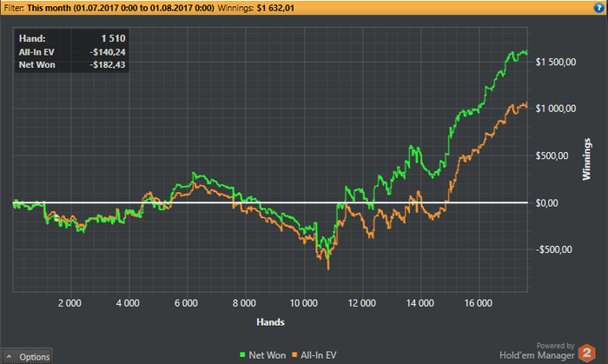Click the 4 000 hands axis label
The width and height of the screenshot is (608, 364).
tap(128, 303)
